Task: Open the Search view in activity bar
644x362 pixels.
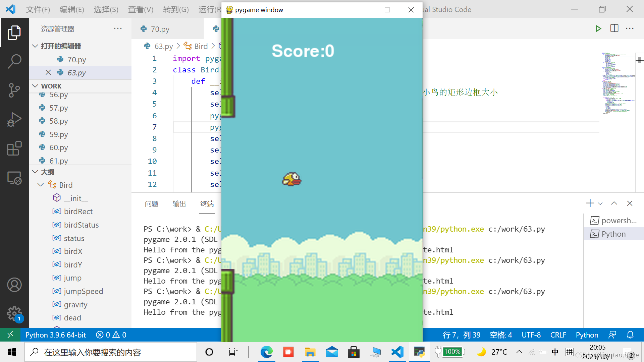Action: tap(14, 61)
